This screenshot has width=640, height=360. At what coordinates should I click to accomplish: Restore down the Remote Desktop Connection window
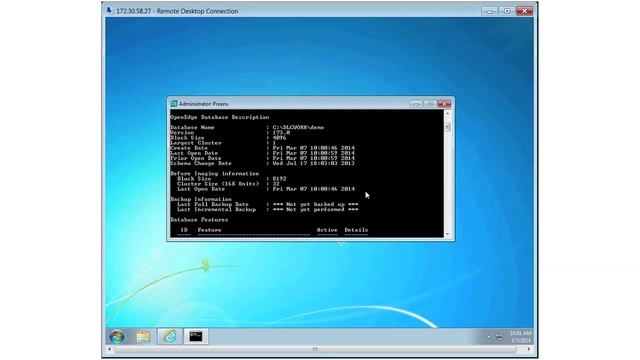[x=507, y=11]
